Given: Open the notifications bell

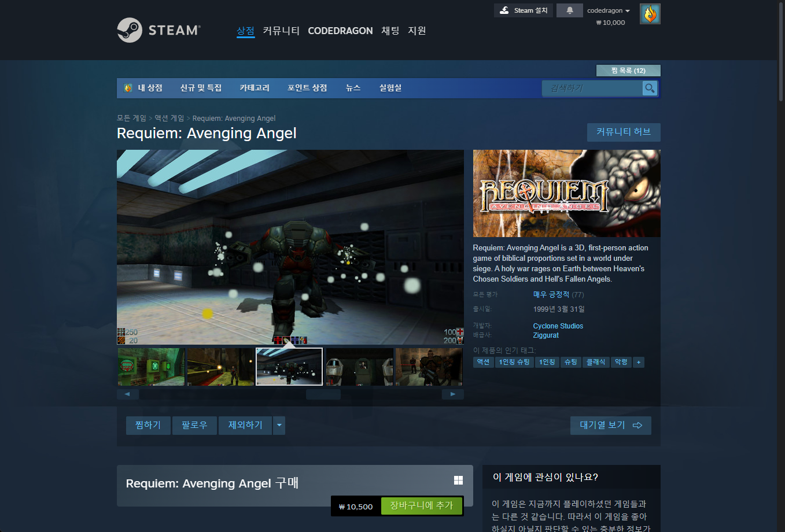Looking at the screenshot, I should click(x=569, y=10).
